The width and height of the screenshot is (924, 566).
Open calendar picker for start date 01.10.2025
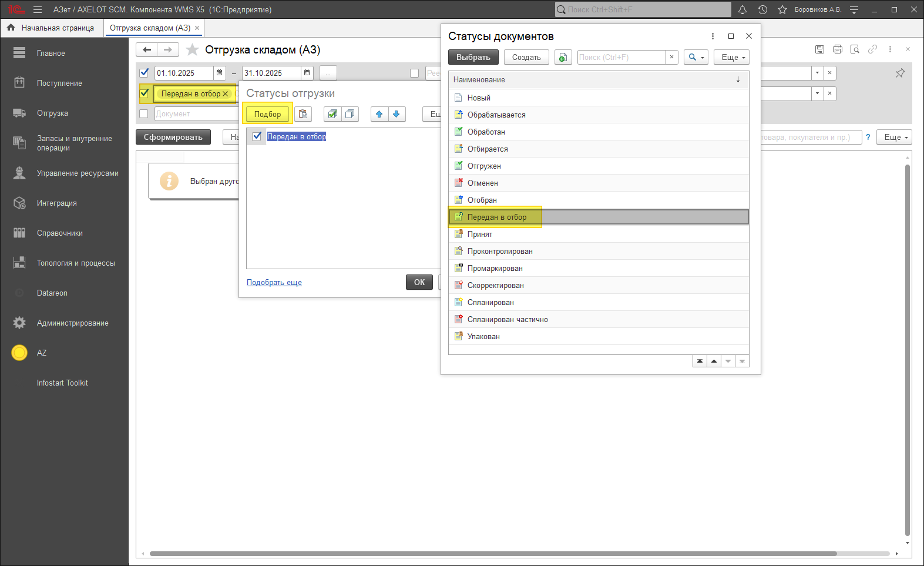[x=220, y=73]
